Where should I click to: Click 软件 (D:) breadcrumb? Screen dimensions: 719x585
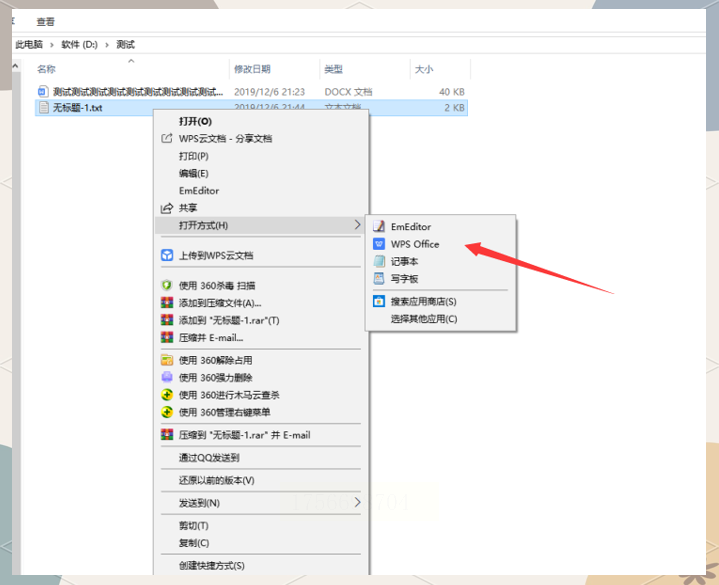[x=79, y=44]
